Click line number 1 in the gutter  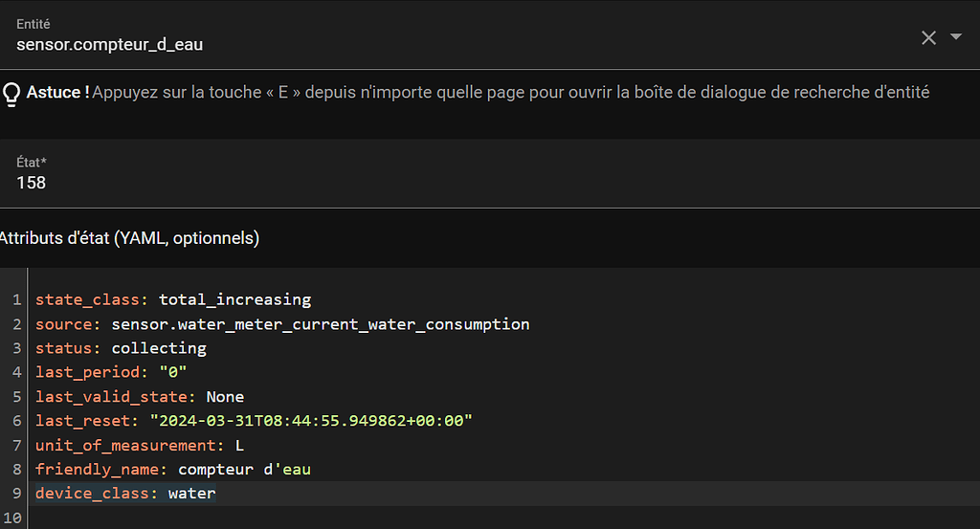16,299
